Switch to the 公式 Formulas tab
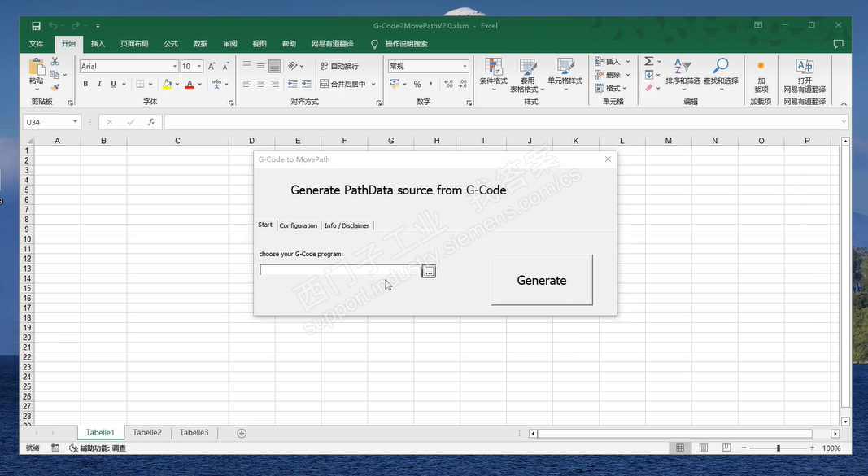 pos(171,44)
